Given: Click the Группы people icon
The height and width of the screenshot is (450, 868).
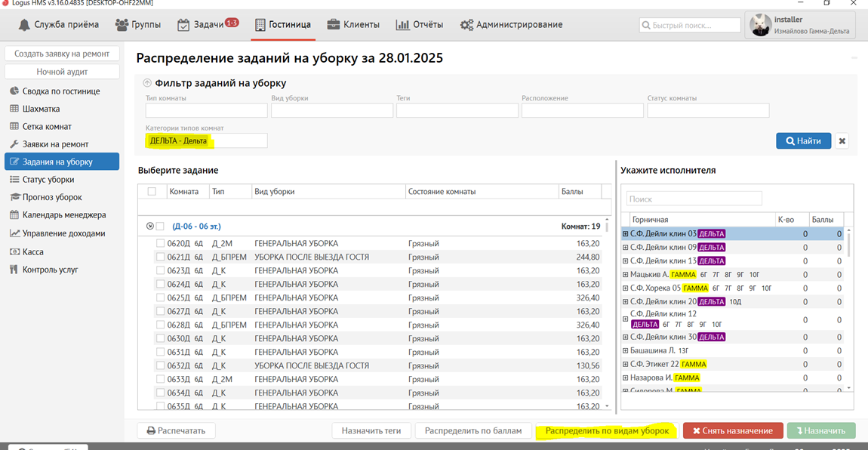Looking at the screenshot, I should (x=122, y=25).
